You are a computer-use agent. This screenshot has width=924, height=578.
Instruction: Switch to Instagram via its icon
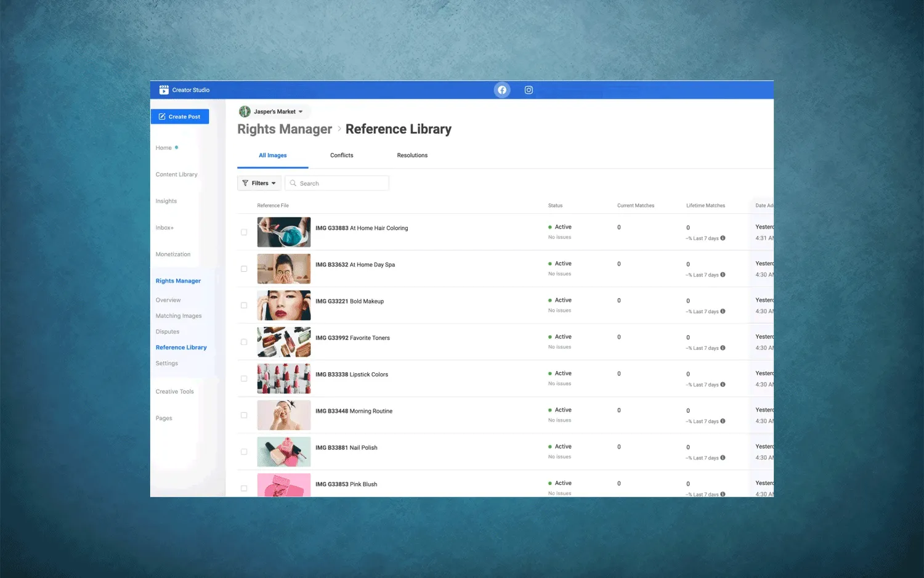point(529,90)
